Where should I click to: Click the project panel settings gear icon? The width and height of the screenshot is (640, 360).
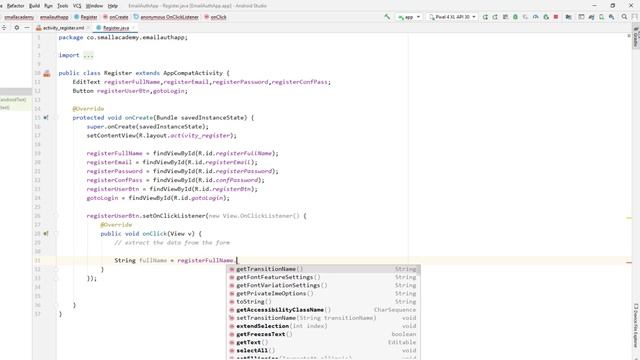(x=17, y=28)
